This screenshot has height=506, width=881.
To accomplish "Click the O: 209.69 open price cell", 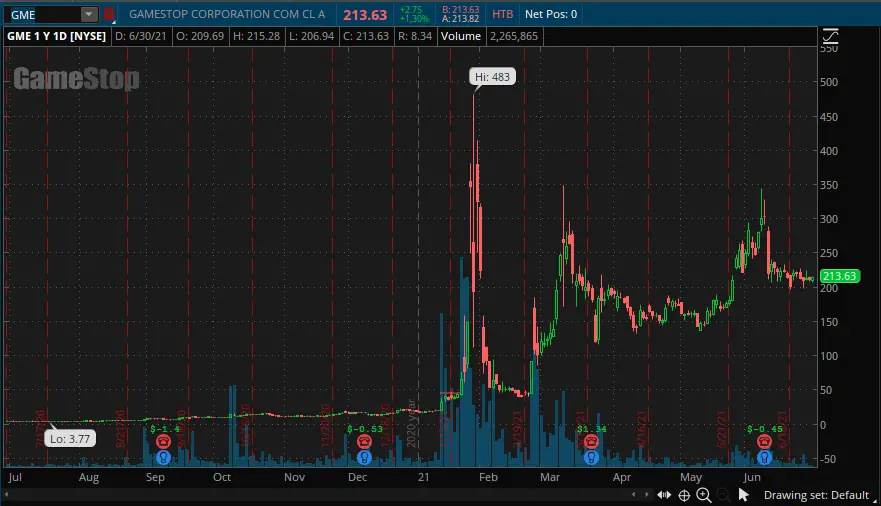I will pyautogui.click(x=200, y=36).
